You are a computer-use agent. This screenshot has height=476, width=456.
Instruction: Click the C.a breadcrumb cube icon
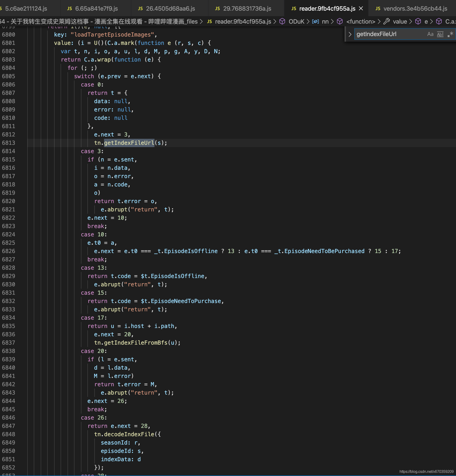439,22
